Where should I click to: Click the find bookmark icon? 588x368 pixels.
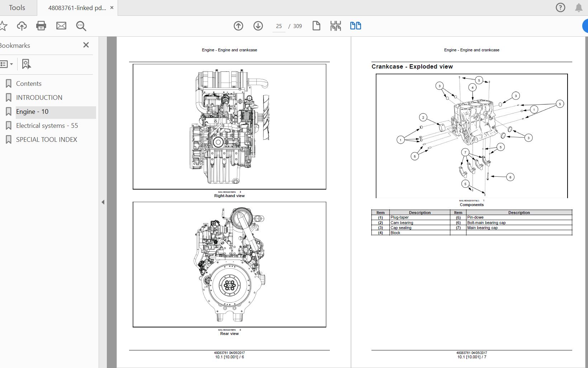coord(26,64)
